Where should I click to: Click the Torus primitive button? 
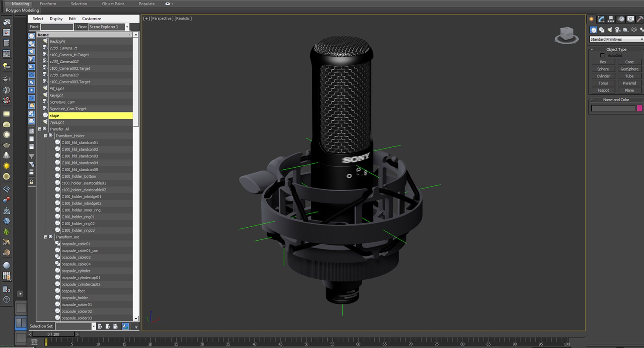(x=603, y=83)
